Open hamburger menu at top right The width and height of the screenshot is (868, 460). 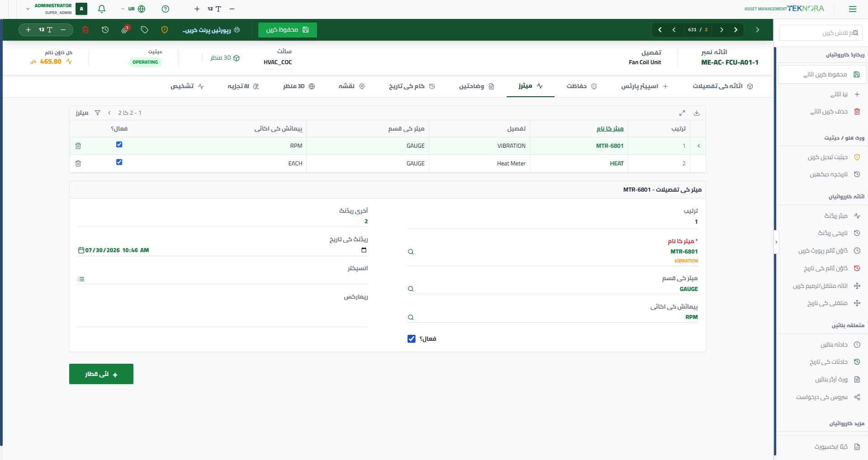(x=853, y=9)
